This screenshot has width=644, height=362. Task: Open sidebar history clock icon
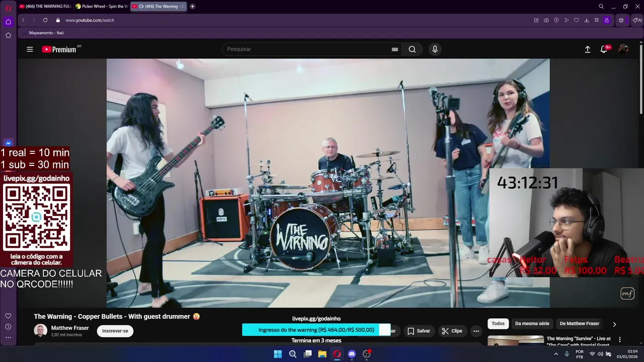tap(8, 327)
